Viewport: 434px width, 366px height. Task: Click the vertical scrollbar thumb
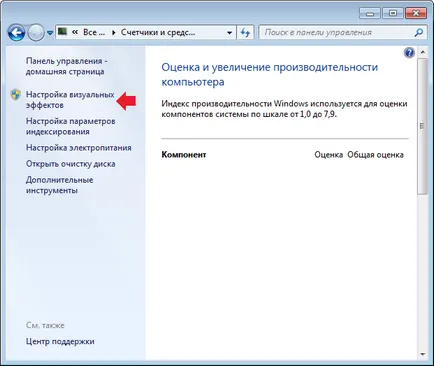tap(422, 126)
